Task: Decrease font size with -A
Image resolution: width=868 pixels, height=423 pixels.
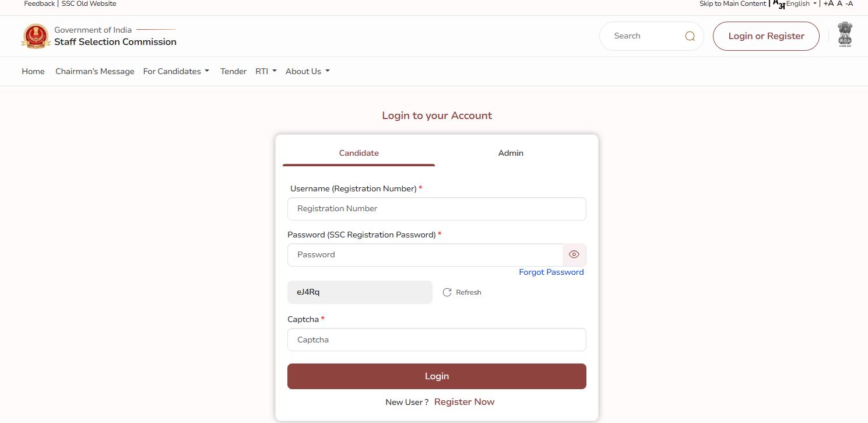Action: [x=849, y=4]
